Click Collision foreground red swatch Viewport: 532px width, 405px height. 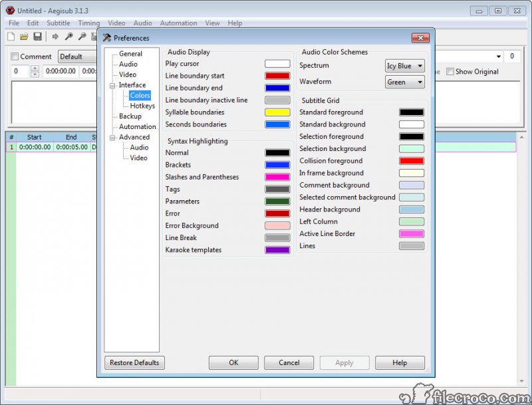[x=412, y=161]
